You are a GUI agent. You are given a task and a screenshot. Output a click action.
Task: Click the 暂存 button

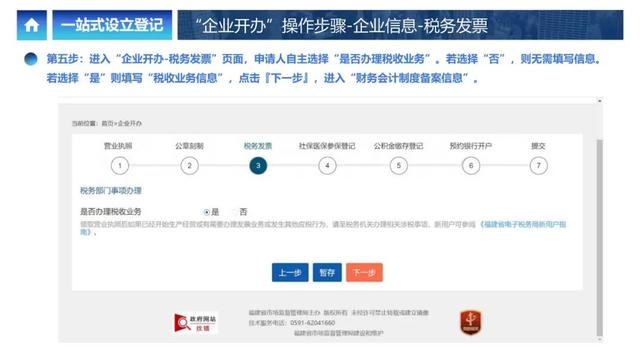(327, 272)
